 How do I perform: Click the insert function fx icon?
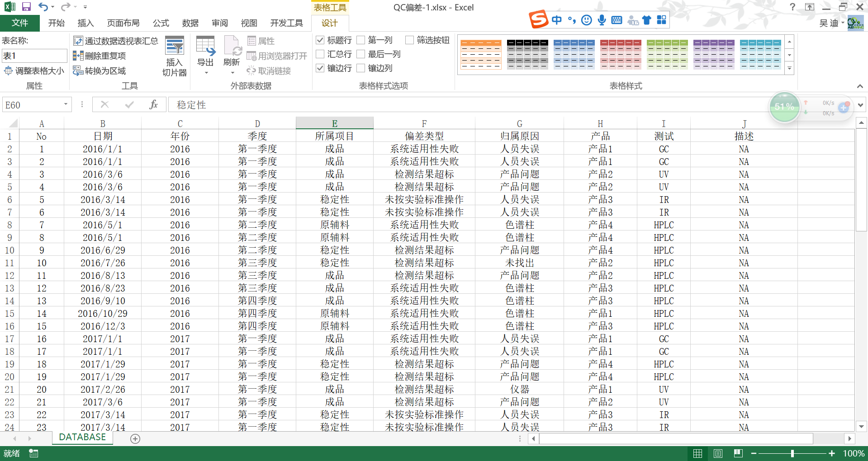click(x=153, y=105)
